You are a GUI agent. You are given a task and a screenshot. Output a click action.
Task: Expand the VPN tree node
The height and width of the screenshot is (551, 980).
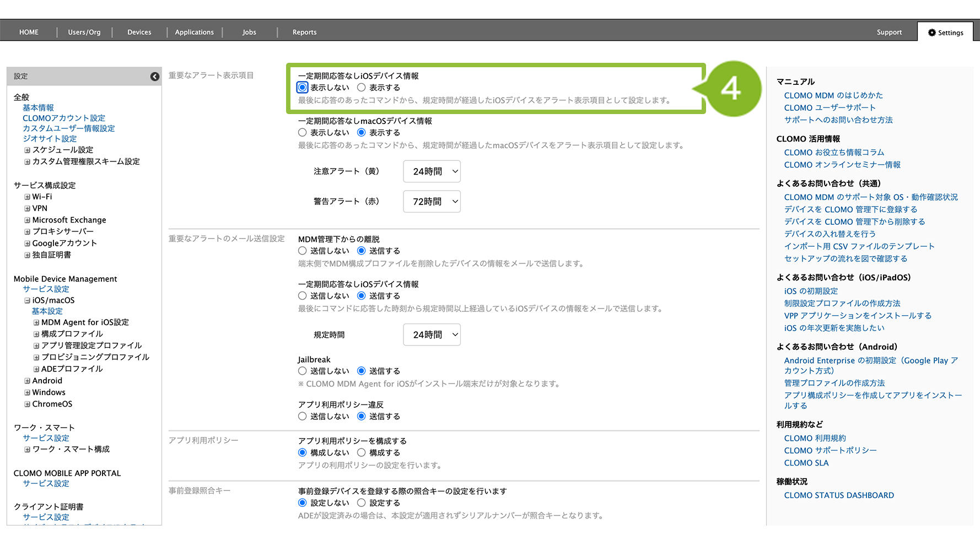27,208
